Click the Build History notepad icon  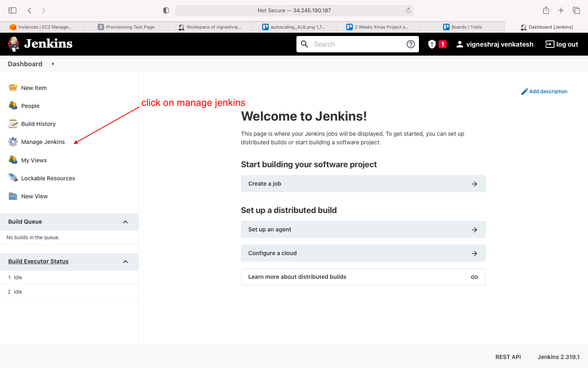(13, 123)
